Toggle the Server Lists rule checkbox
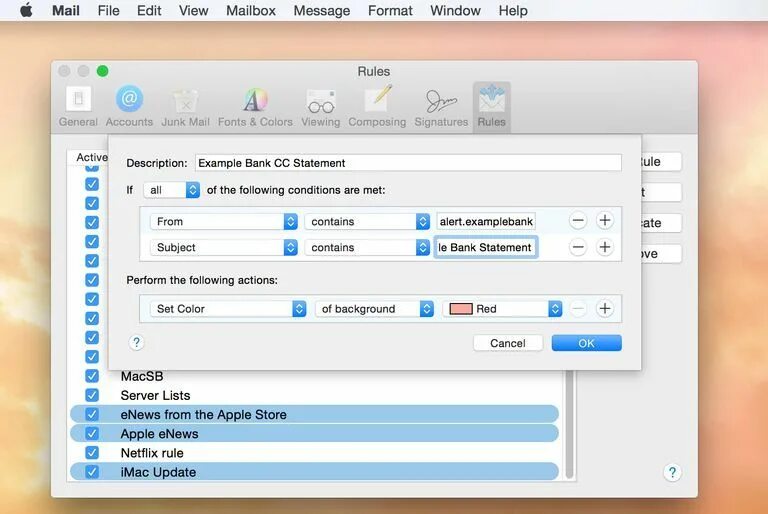768x514 pixels. click(92, 395)
